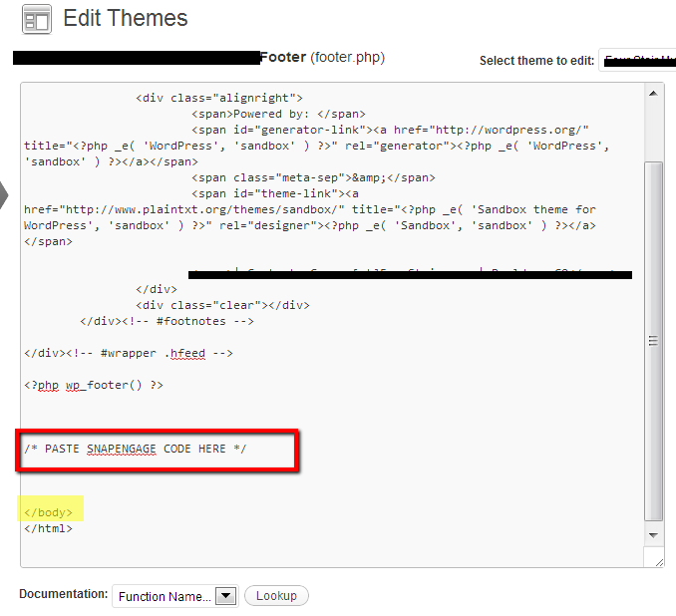Click the div class="clear" code line
Image resolution: width=676 pixels, height=616 pixels.
[222, 305]
